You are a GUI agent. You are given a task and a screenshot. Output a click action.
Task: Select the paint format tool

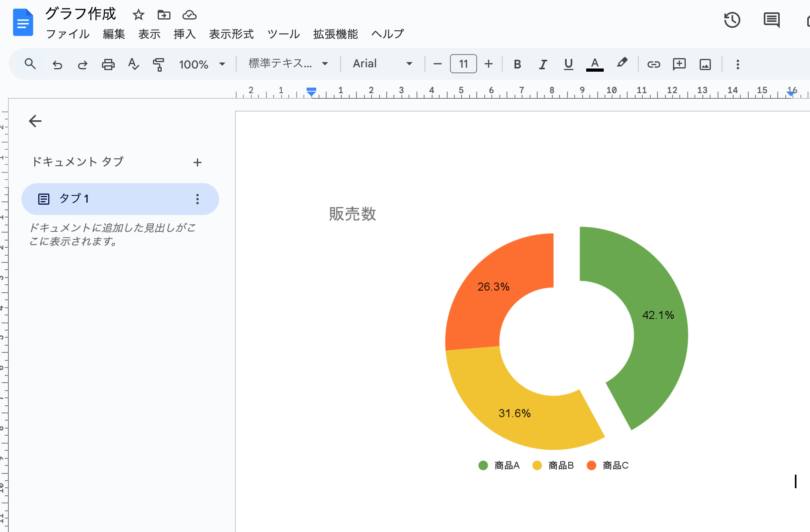click(x=158, y=64)
